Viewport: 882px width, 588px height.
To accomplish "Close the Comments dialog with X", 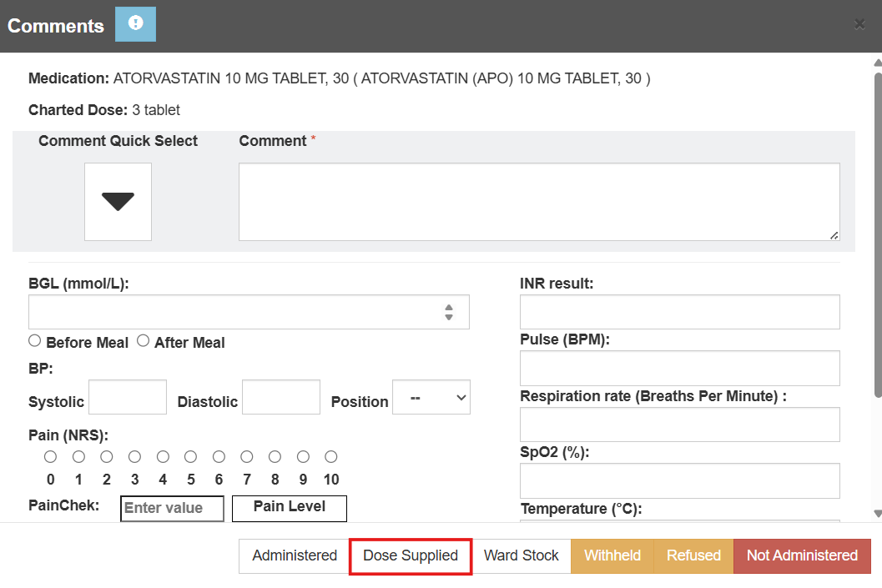I will pyautogui.click(x=859, y=24).
